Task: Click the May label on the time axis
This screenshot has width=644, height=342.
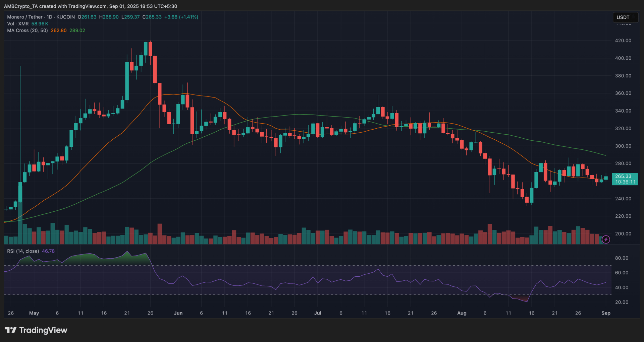Action: pos(34,313)
